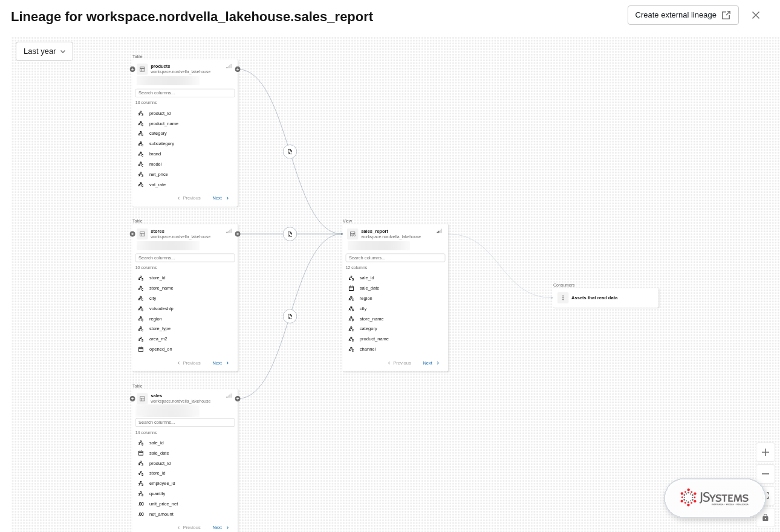
Task: Toggle the graph lock icon
Action: tap(765, 517)
